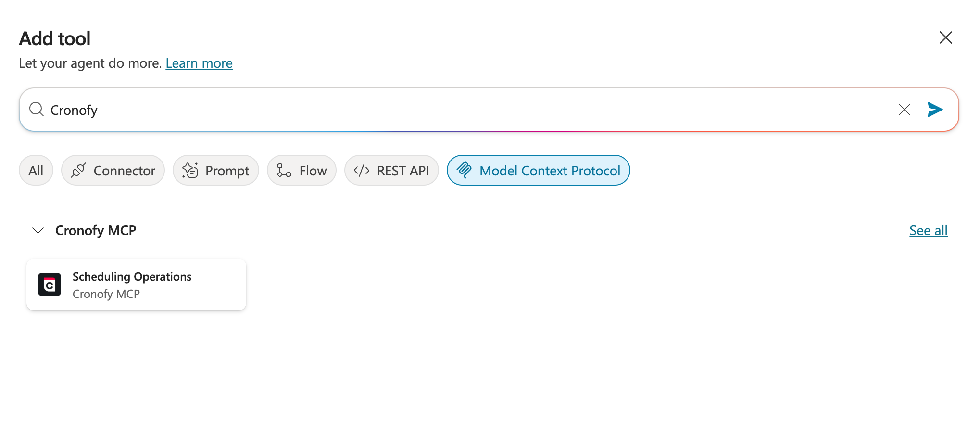980x421 pixels.
Task: Click the code brackets icon for REST API
Action: point(362,171)
